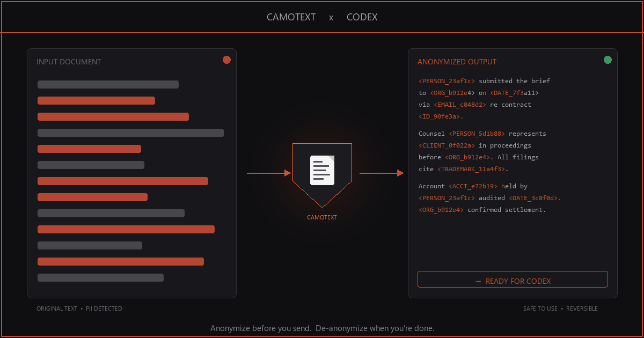
Task: Click the <CLIENT_0f022a> token
Action: point(447,145)
